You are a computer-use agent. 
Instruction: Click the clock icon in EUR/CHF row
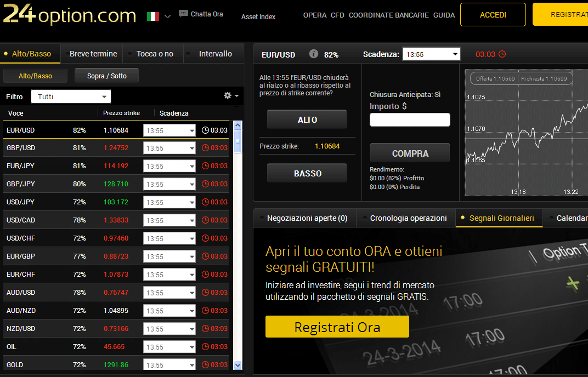[x=205, y=275]
